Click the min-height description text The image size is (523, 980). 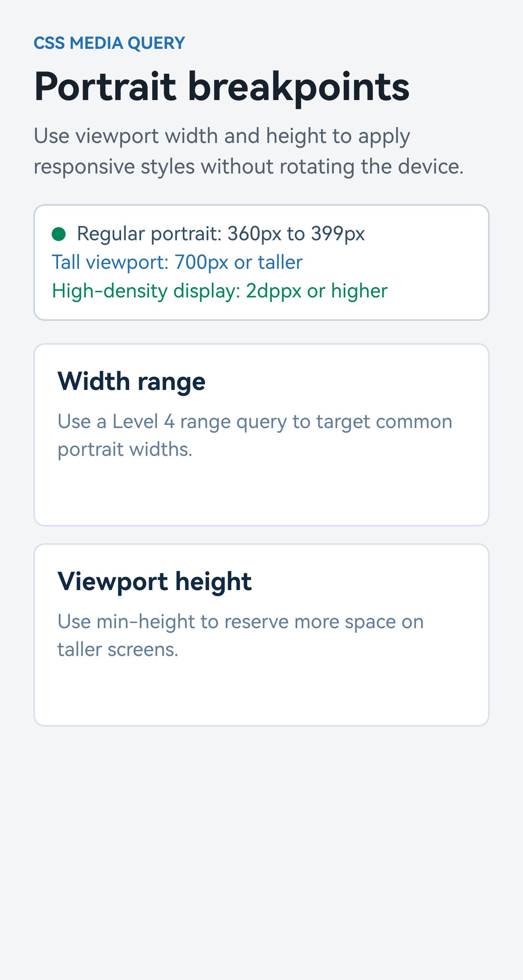coord(241,636)
